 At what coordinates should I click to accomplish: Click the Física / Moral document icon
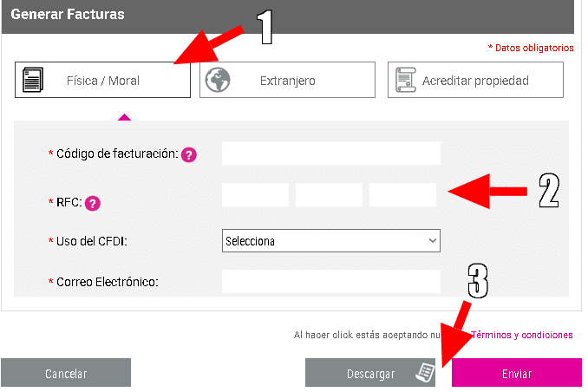coord(33,80)
